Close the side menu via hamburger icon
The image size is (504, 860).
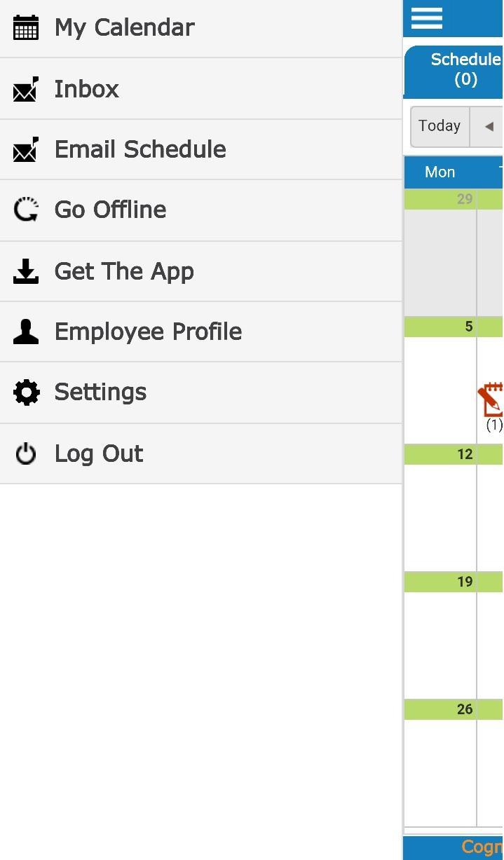(427, 18)
